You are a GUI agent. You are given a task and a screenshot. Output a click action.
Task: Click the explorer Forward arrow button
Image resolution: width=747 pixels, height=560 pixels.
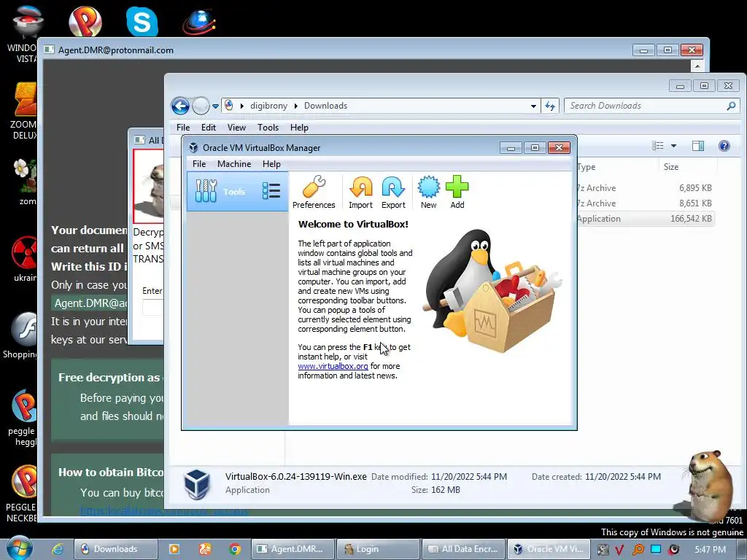point(201,106)
